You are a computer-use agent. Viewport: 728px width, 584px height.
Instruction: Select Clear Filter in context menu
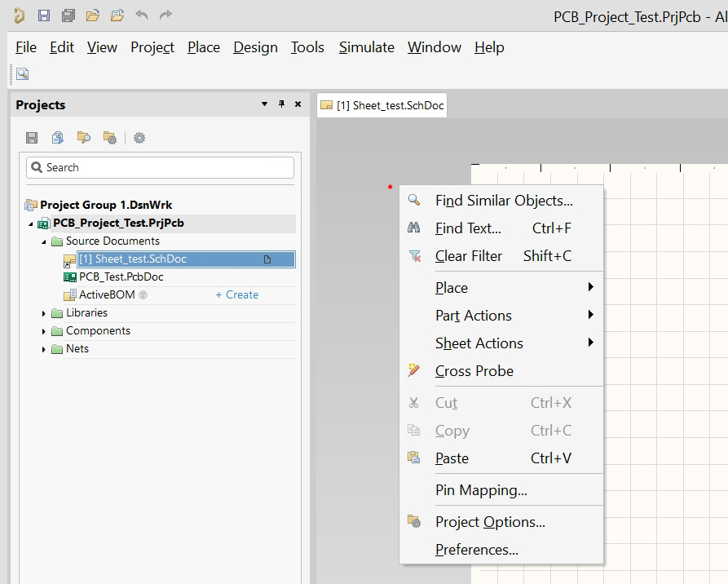tap(501, 256)
